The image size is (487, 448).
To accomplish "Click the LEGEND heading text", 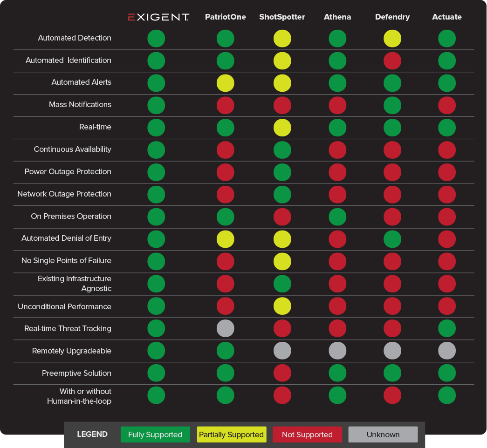I will pyautogui.click(x=92, y=434).
